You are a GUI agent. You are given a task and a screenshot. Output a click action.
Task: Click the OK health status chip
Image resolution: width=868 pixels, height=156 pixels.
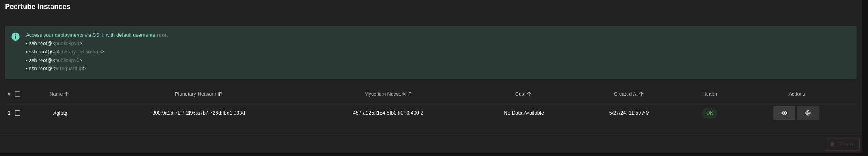pyautogui.click(x=709, y=113)
